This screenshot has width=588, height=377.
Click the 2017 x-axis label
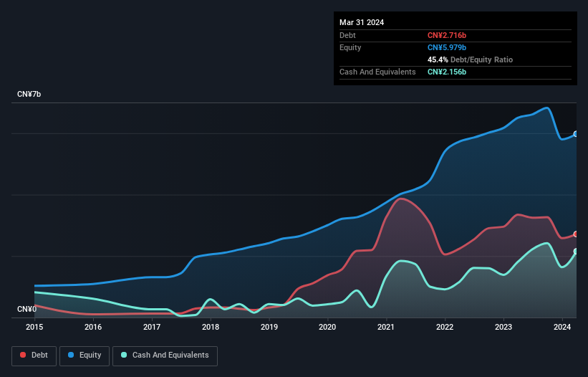click(x=152, y=327)
